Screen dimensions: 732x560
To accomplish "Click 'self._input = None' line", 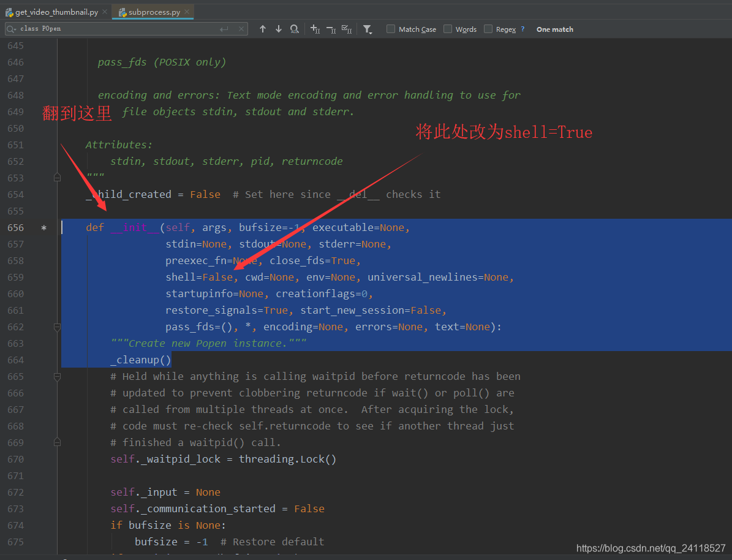I will point(165,492).
